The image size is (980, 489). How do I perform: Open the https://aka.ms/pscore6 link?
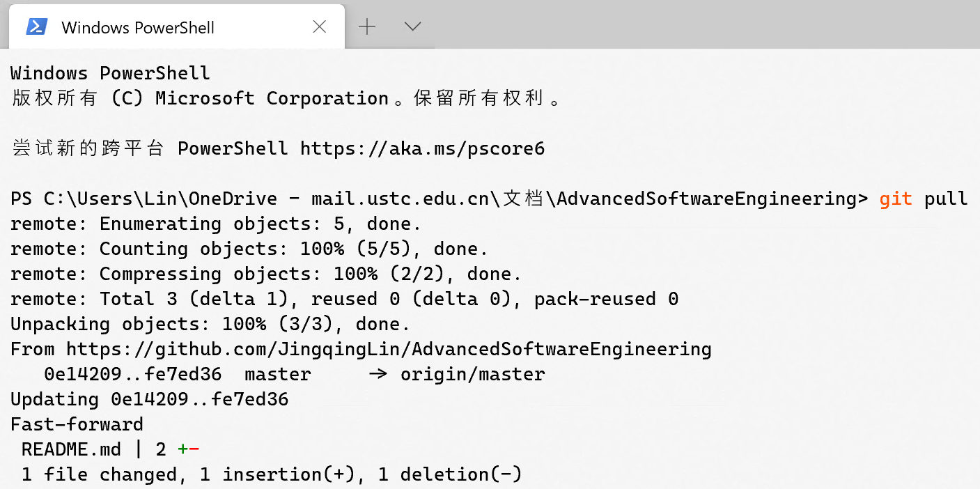pos(422,148)
